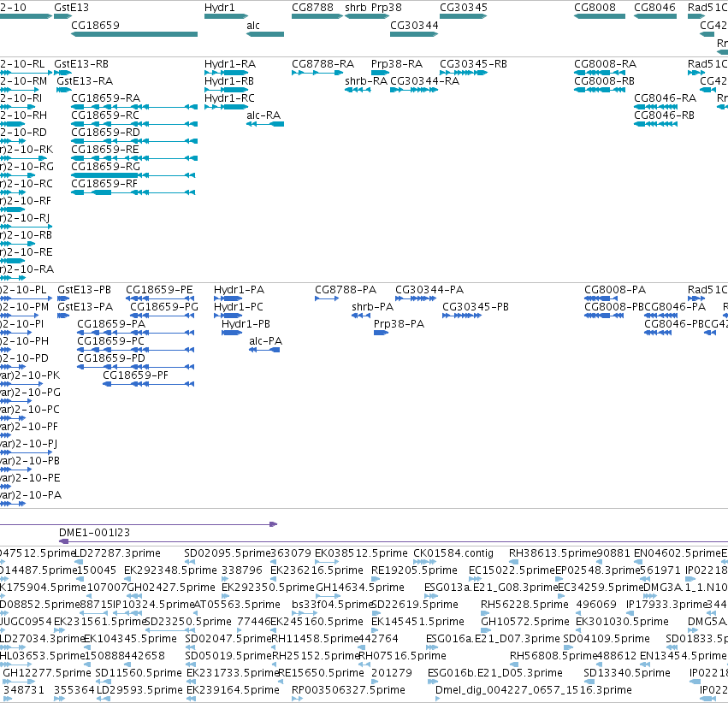The image size is (728, 703).
Task: Select the GstE13-RA transcript label
Action: (85, 80)
